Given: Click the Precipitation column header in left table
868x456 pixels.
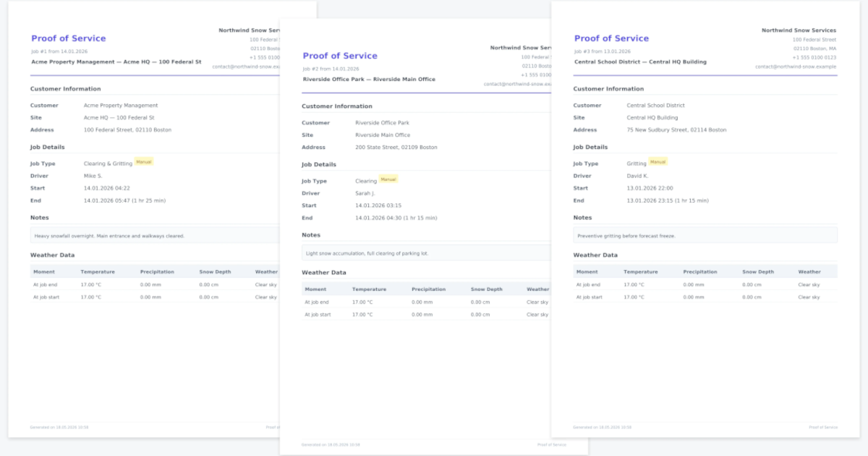Looking at the screenshot, I should 157,272.
